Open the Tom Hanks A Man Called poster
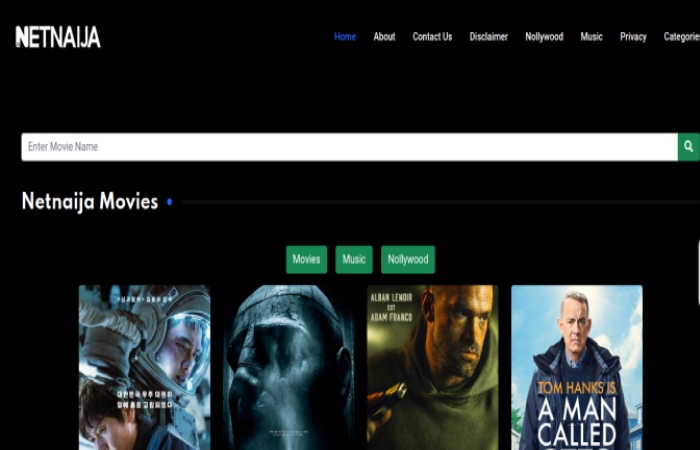Viewport: 700px width, 450px height. [577, 367]
